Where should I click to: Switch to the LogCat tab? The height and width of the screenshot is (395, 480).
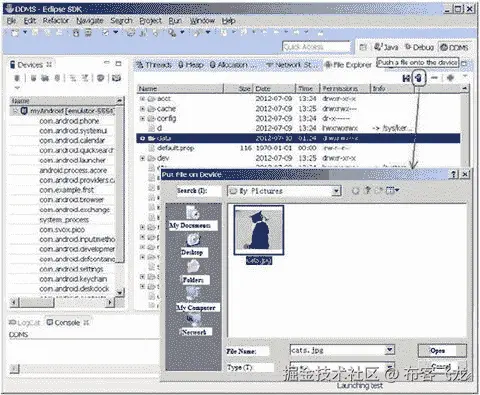(25, 323)
